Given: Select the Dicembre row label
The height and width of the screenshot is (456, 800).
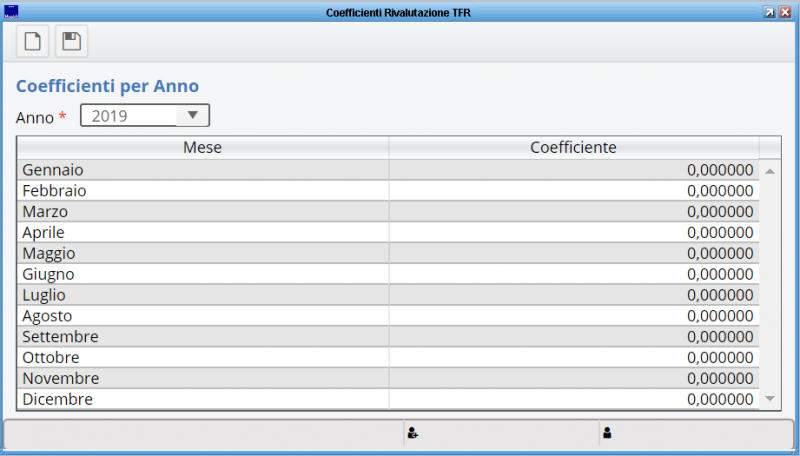Looking at the screenshot, I should click(58, 399).
